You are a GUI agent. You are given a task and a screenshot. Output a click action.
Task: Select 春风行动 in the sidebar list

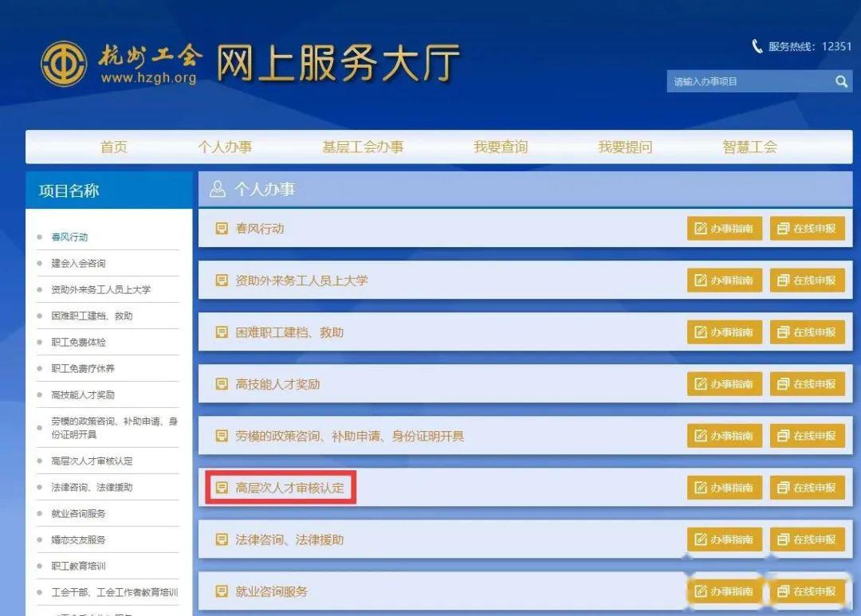click(x=69, y=237)
